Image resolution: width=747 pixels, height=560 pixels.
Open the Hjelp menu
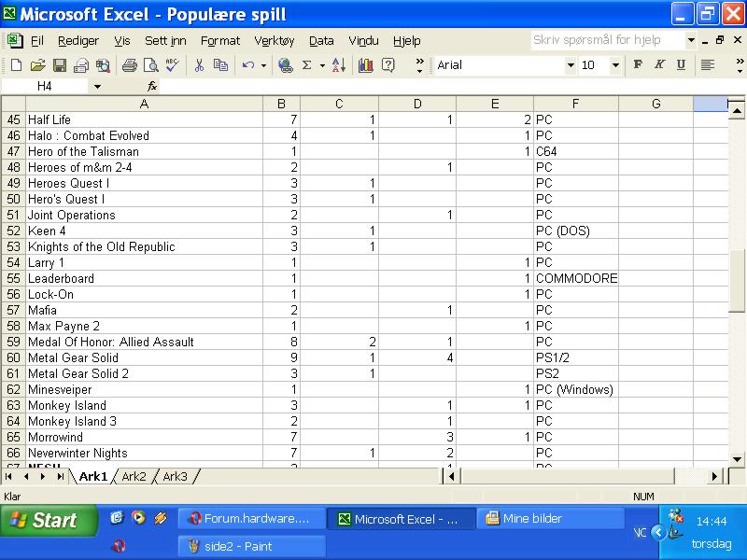(407, 41)
